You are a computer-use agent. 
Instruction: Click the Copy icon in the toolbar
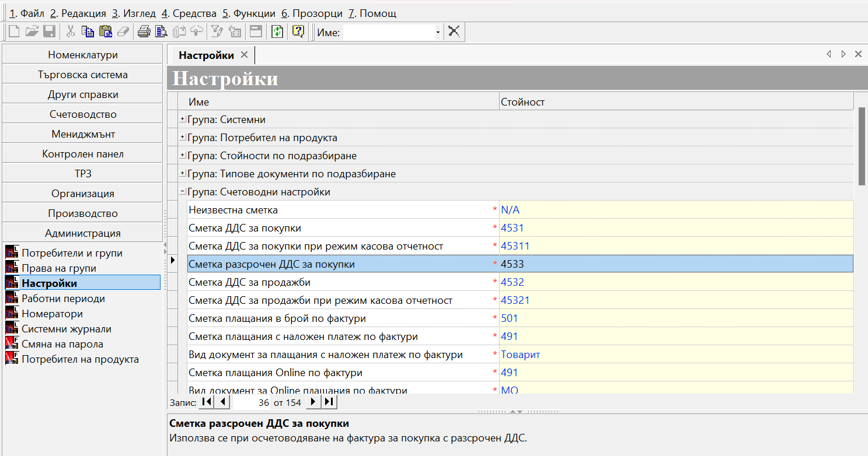(x=88, y=32)
